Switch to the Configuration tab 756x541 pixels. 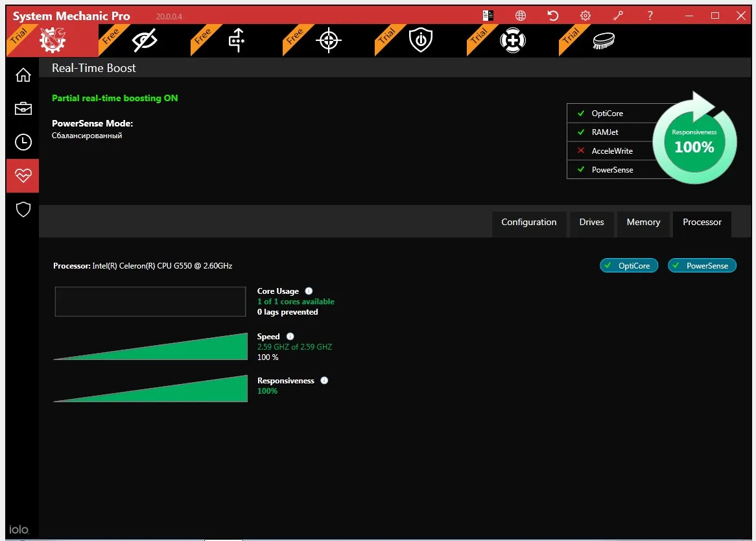click(529, 222)
